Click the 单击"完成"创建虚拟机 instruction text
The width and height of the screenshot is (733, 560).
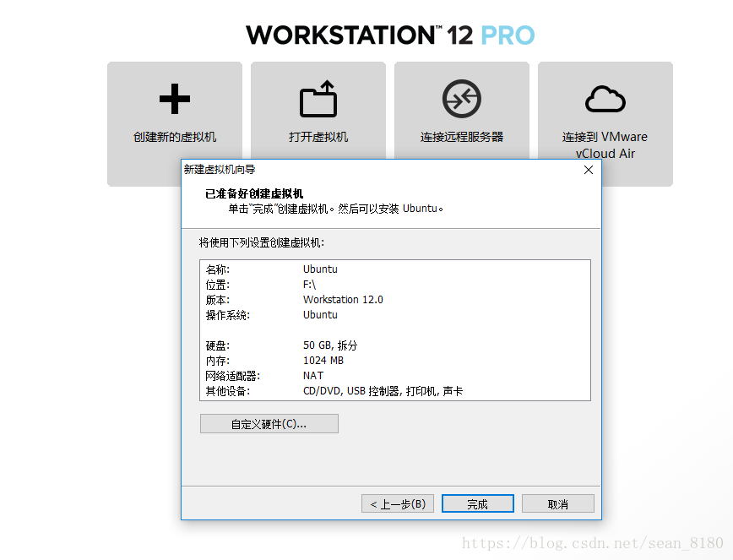pos(335,209)
